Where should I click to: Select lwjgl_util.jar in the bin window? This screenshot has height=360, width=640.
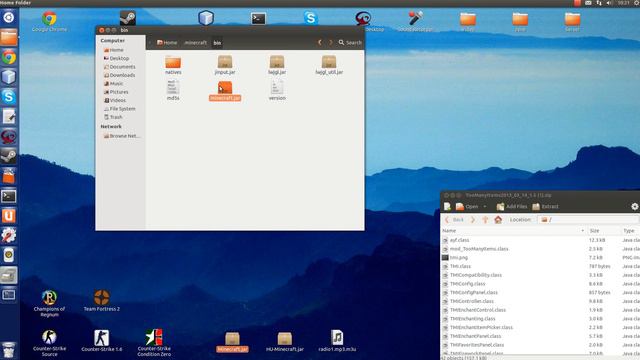click(x=329, y=65)
